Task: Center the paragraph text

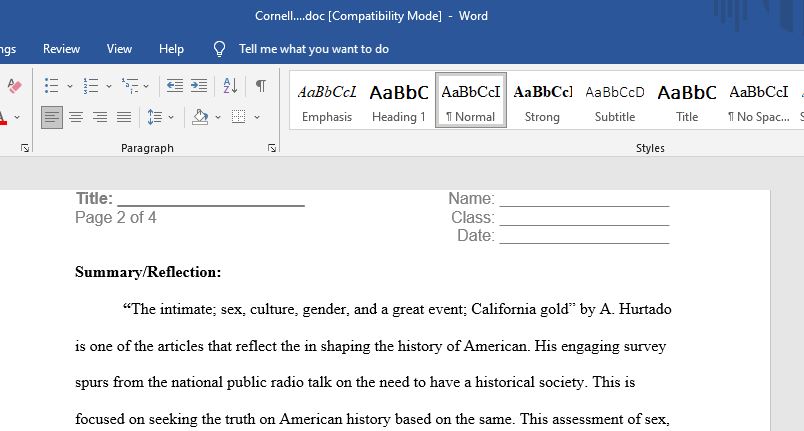Action: tap(76, 117)
